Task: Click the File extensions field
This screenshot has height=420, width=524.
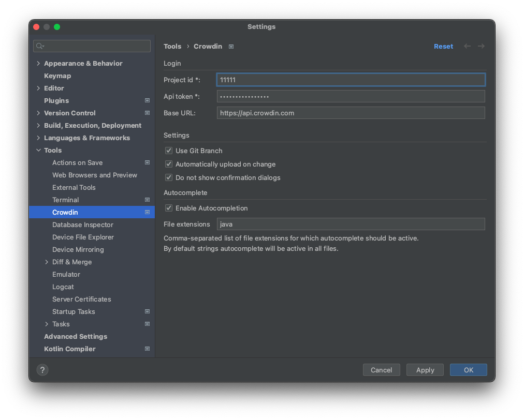Action: (351, 224)
